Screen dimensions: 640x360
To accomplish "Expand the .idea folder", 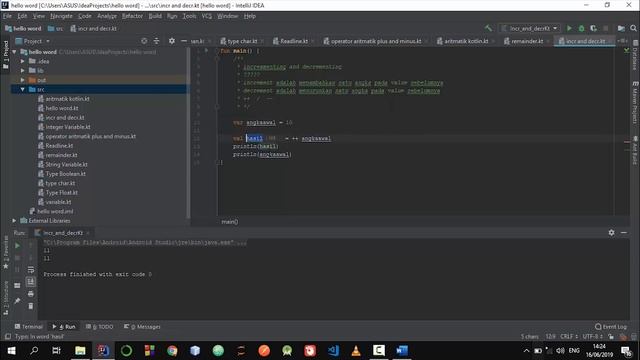I will (23, 61).
